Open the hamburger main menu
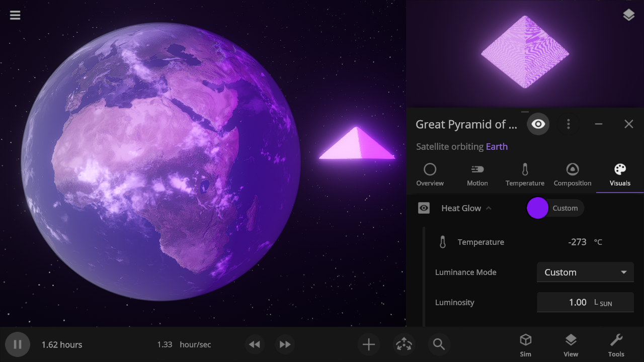This screenshot has width=644, height=362. pyautogui.click(x=15, y=15)
